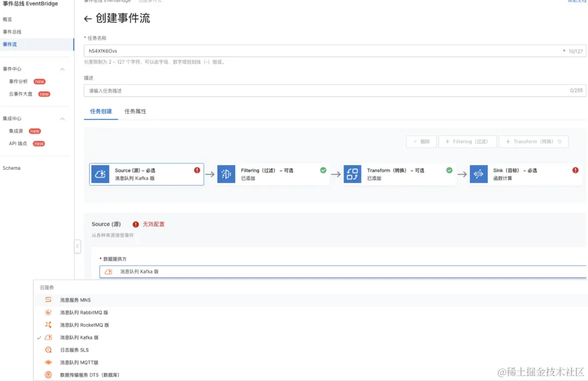Select the 消息服务 MNS provider icon
This screenshot has width=588, height=381.
pos(50,299)
